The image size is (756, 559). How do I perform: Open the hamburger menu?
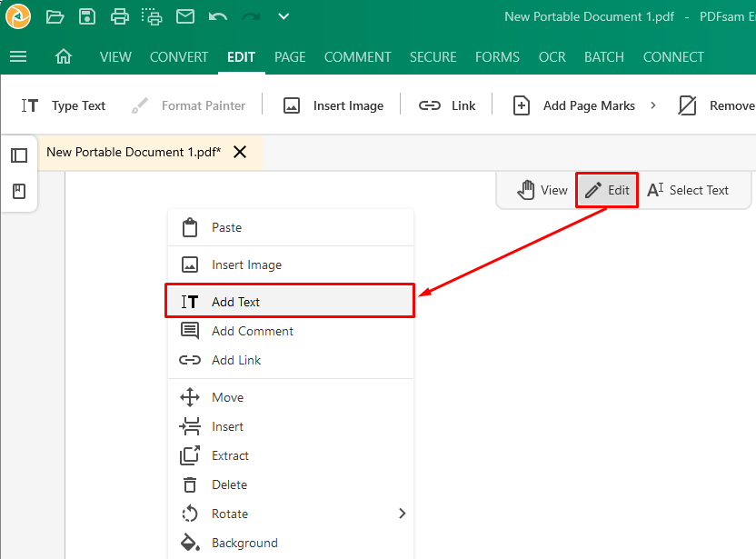pyautogui.click(x=18, y=57)
